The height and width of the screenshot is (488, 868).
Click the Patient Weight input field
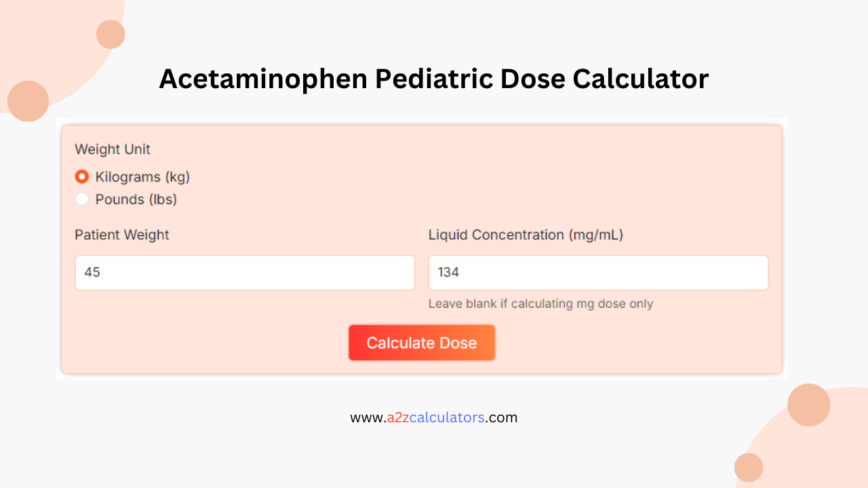pos(245,272)
